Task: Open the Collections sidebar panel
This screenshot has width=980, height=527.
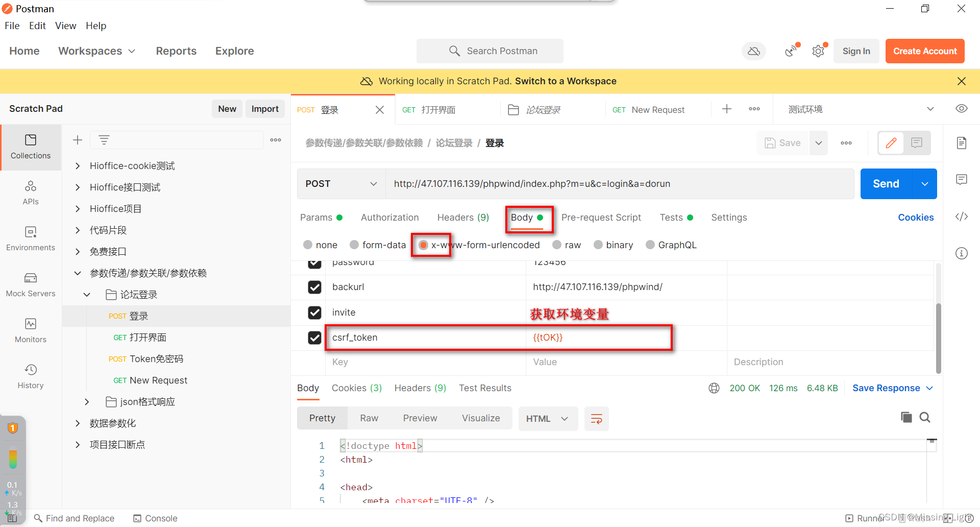Action: [x=30, y=147]
